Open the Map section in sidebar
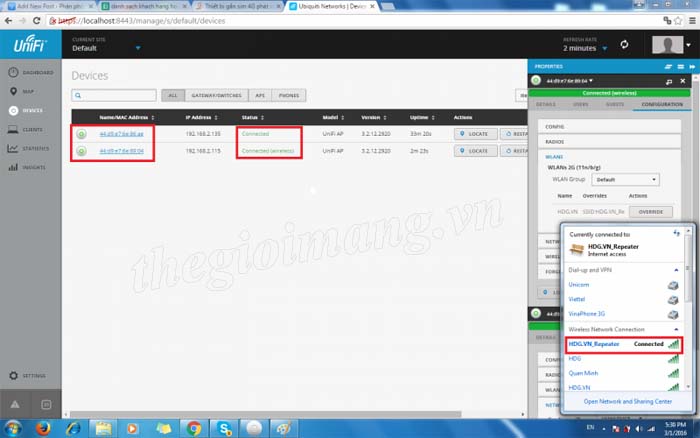 22,92
